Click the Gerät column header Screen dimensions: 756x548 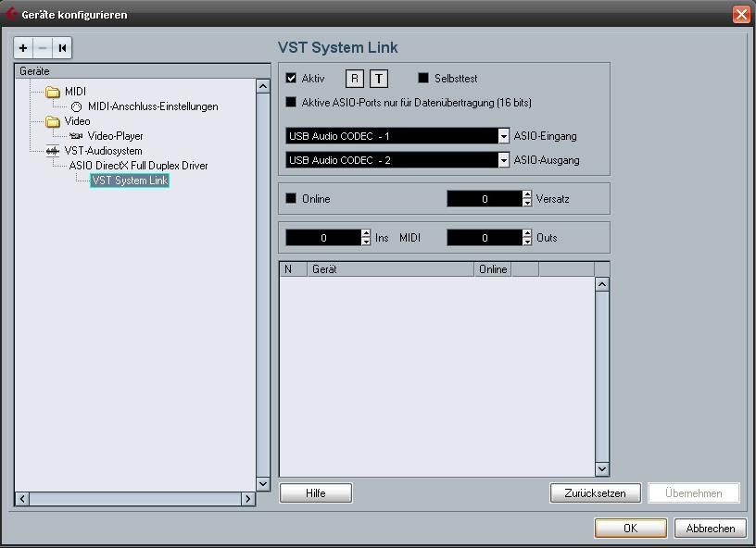[391, 269]
